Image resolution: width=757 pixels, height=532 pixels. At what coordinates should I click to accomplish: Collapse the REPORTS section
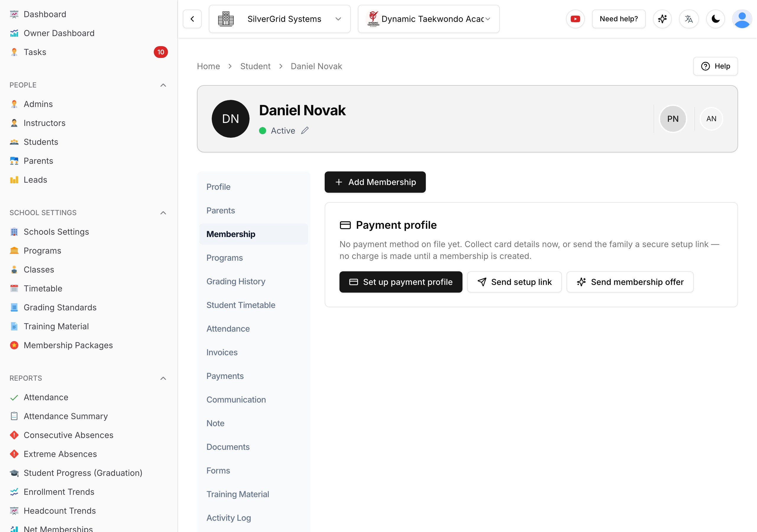pyautogui.click(x=163, y=378)
